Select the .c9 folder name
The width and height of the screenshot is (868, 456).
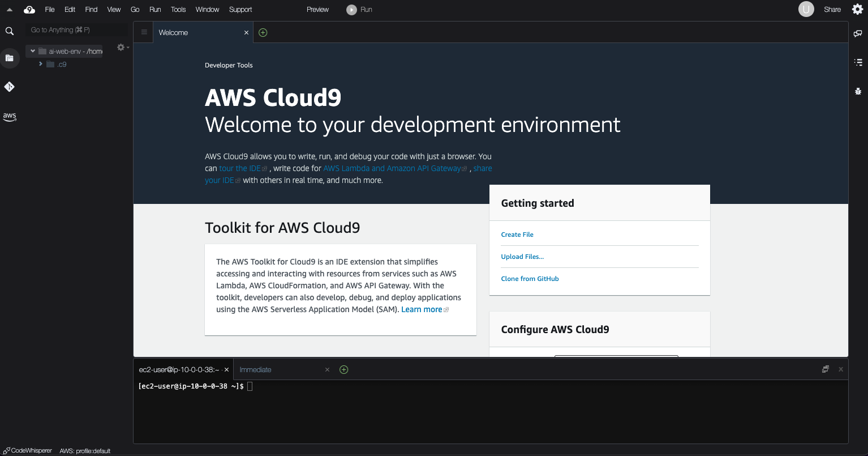click(x=62, y=64)
